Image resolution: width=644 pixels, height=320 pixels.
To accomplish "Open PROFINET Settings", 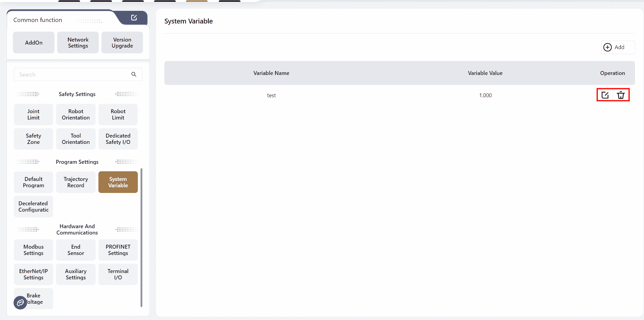I will (x=118, y=250).
